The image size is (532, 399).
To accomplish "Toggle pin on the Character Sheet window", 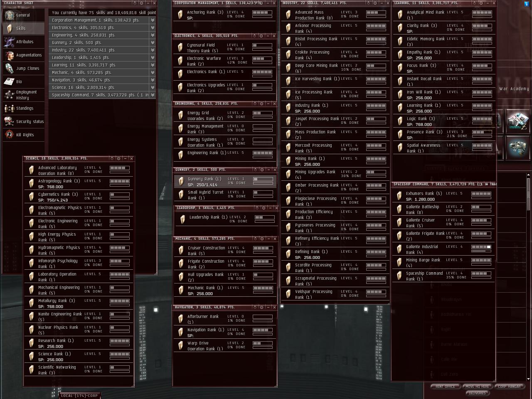I will pos(141,3).
